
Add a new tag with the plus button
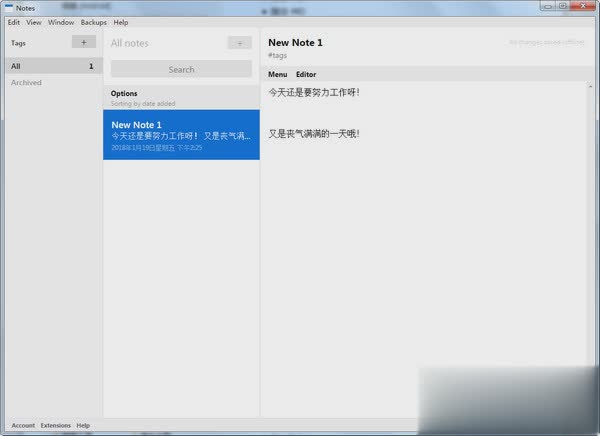point(83,43)
